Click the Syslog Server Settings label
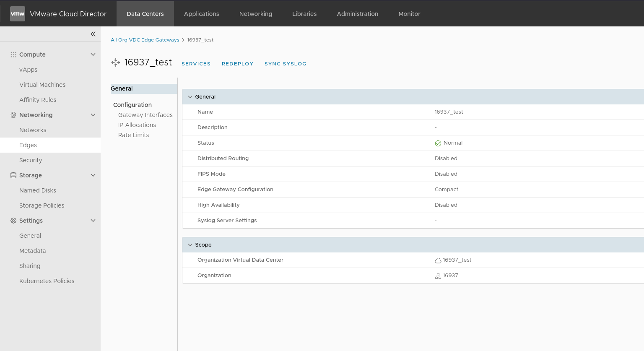644x351 pixels. (x=227, y=221)
